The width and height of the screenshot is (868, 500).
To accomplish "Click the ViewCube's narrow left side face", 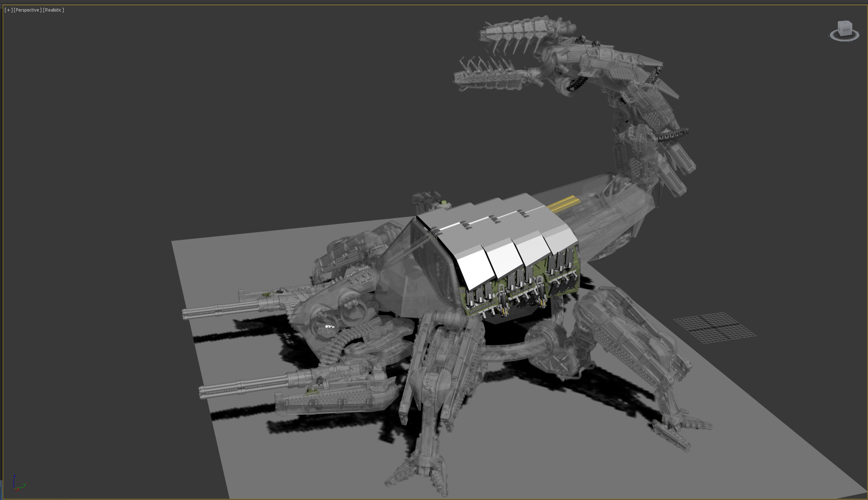I will [839, 29].
